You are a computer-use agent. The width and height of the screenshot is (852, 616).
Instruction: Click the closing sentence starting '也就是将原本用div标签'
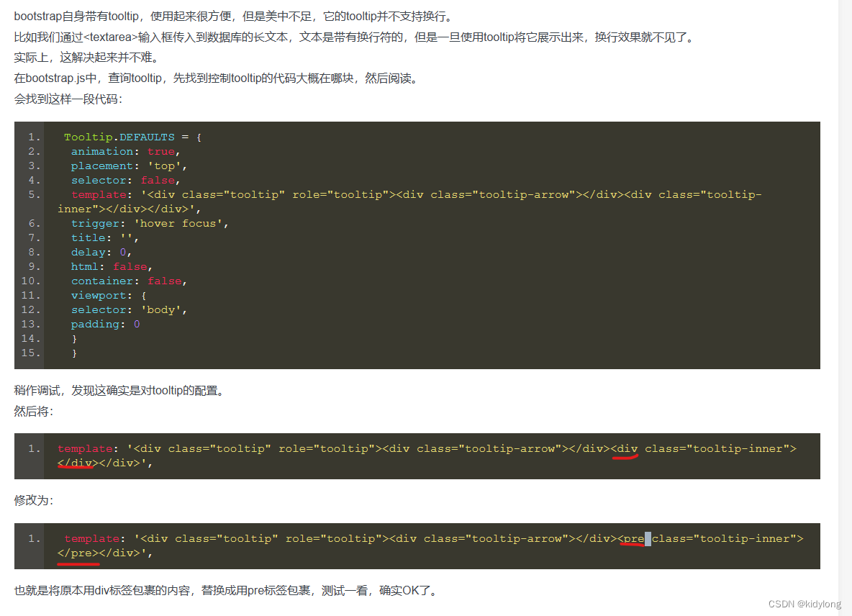(227, 591)
